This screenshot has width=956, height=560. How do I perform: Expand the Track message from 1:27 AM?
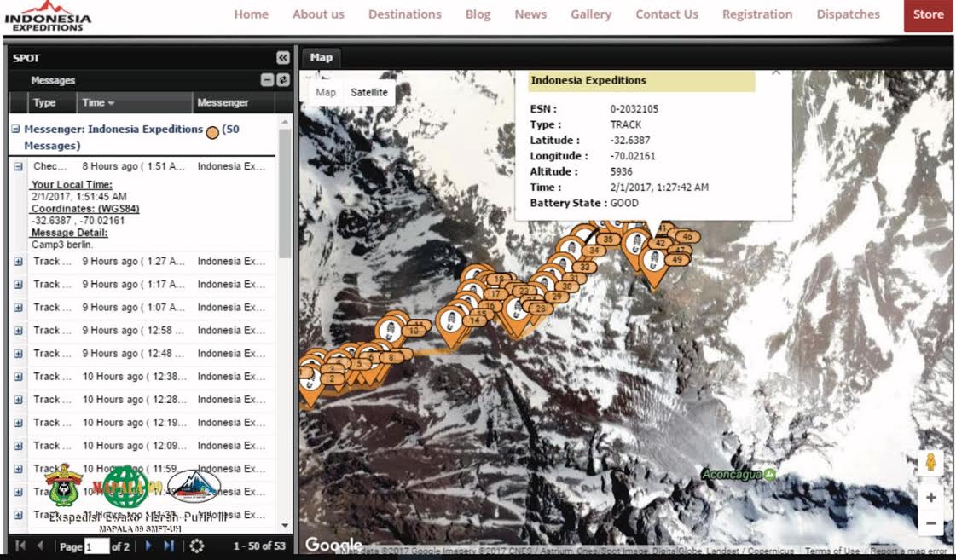coord(19,262)
